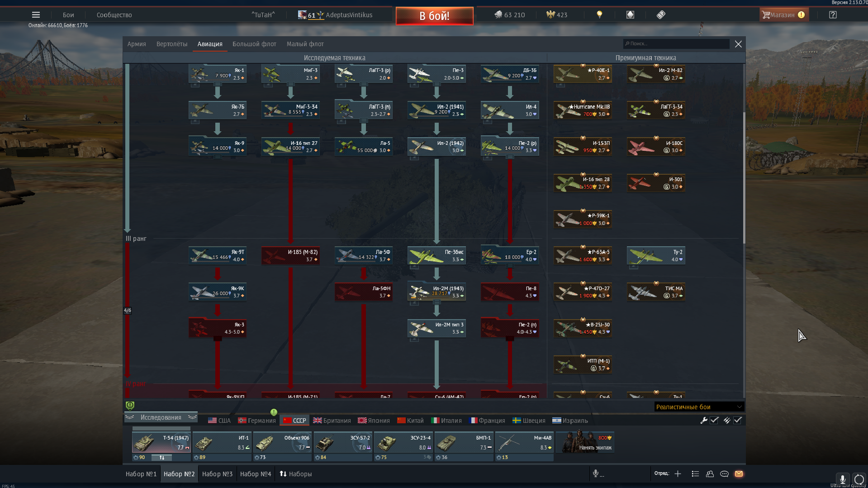Select the premium Ту-2 aircraft card

pos(656,255)
